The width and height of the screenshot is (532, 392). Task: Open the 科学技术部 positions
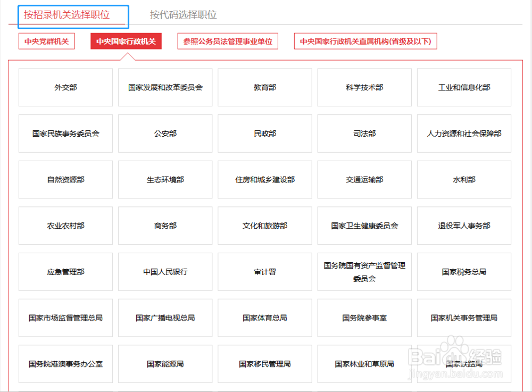click(x=364, y=87)
